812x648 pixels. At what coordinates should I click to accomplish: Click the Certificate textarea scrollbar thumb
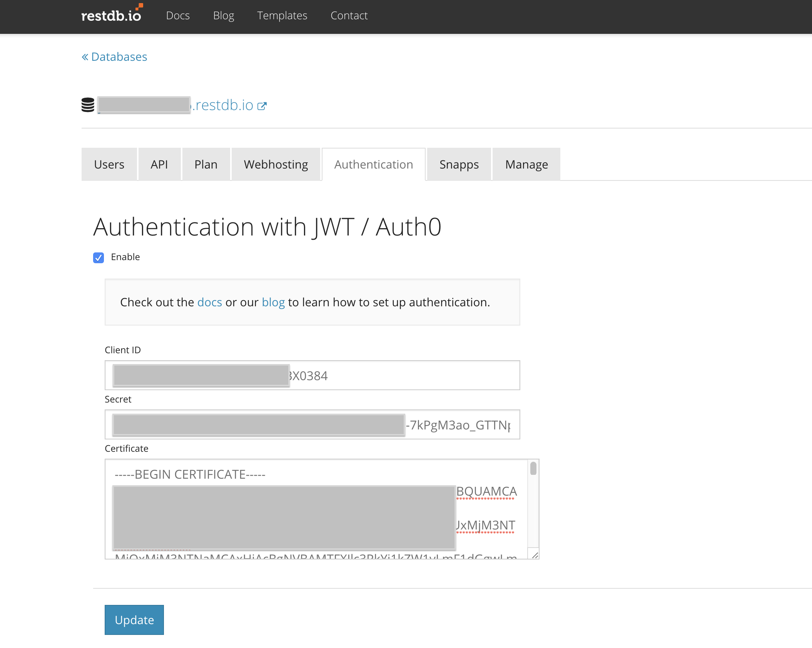tap(533, 468)
